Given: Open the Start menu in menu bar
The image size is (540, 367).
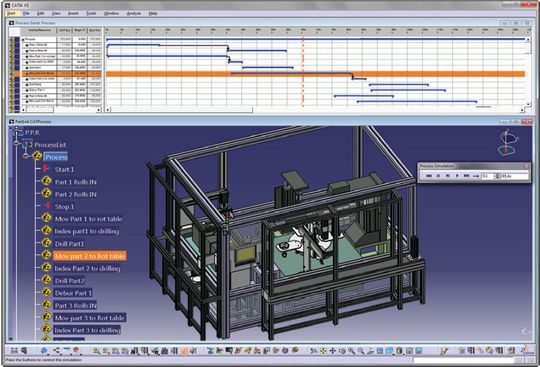Looking at the screenshot, I should pos(11,13).
